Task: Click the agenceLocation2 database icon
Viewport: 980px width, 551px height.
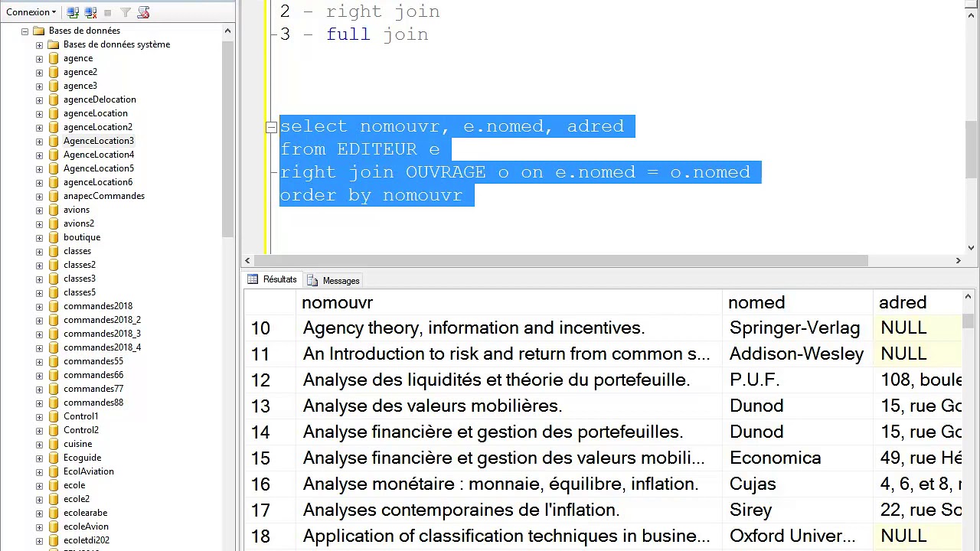Action: (x=53, y=127)
